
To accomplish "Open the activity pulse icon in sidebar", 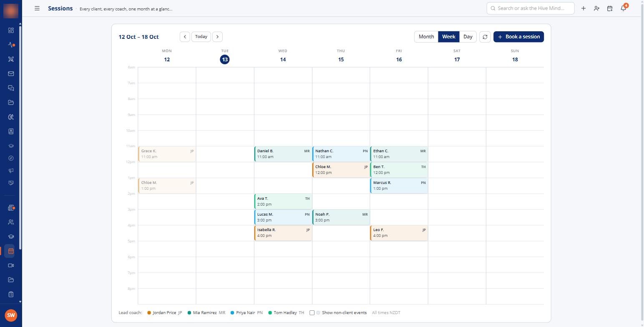I will click(x=11, y=45).
